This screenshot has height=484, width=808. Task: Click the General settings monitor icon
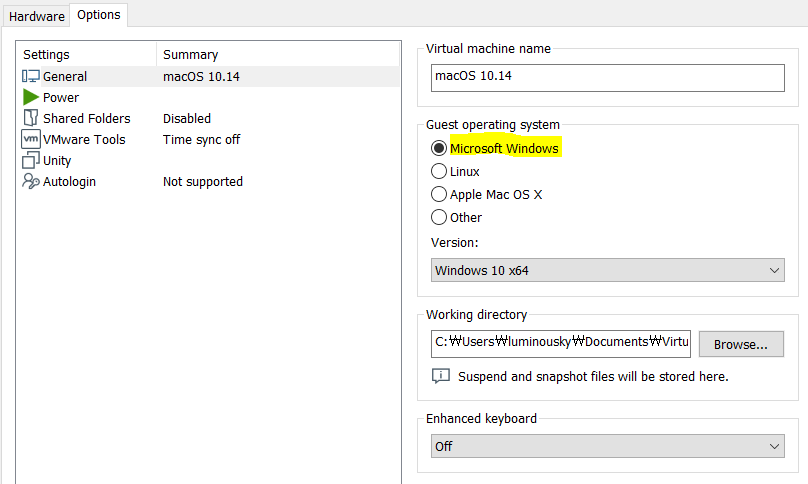coord(30,76)
